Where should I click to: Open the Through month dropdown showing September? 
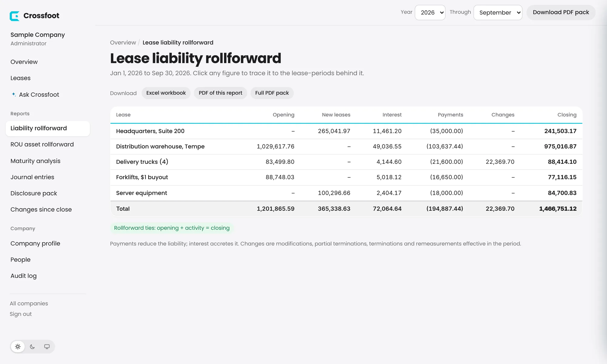click(x=498, y=12)
